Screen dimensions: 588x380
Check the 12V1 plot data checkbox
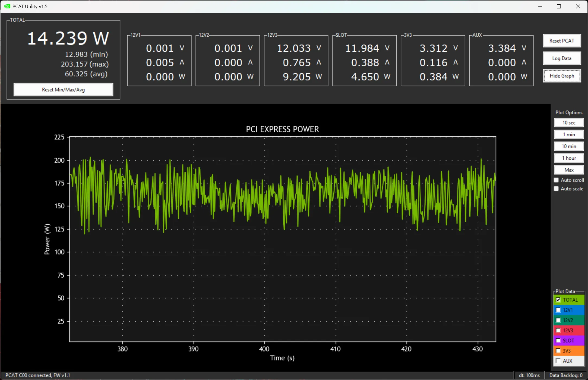click(558, 310)
